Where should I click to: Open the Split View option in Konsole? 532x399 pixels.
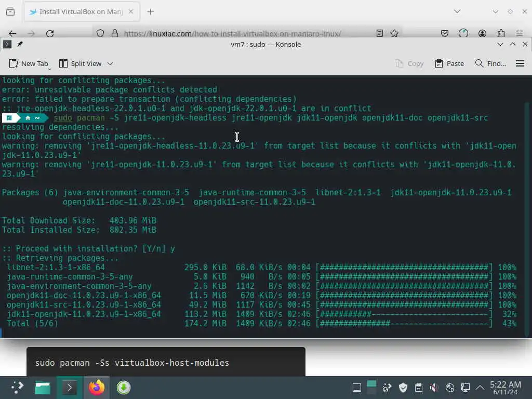pos(81,63)
